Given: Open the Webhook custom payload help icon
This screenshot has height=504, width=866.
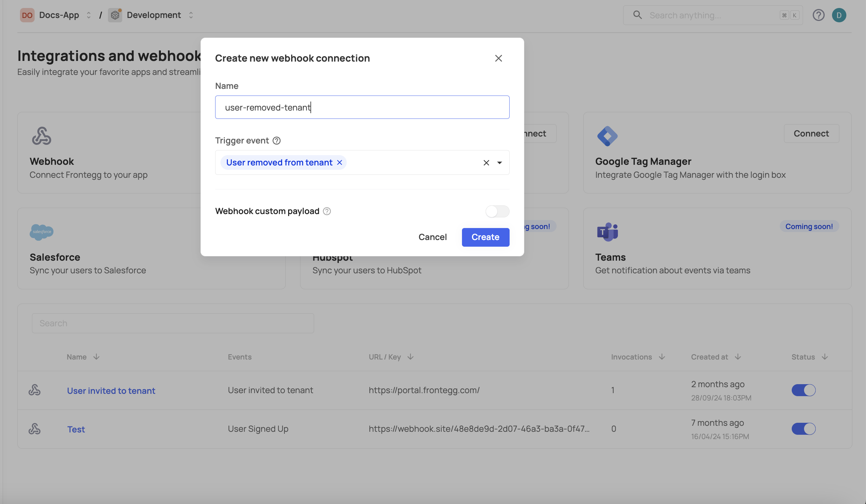Looking at the screenshot, I should point(327,211).
